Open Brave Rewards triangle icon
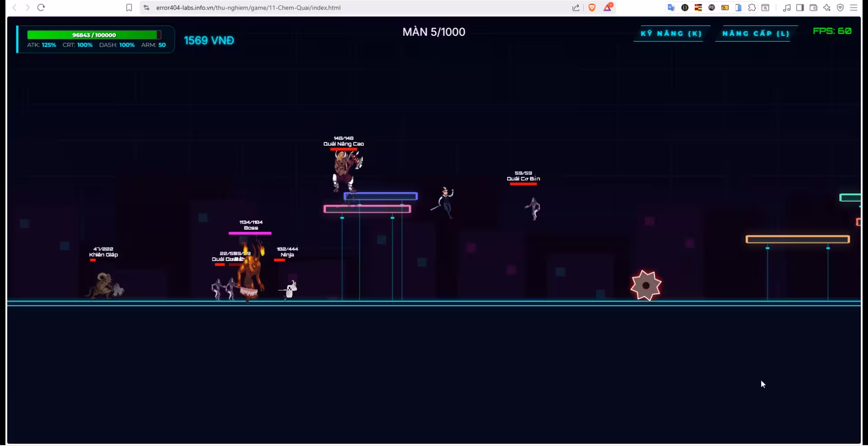Image resolution: width=868 pixels, height=446 pixels. (x=608, y=8)
